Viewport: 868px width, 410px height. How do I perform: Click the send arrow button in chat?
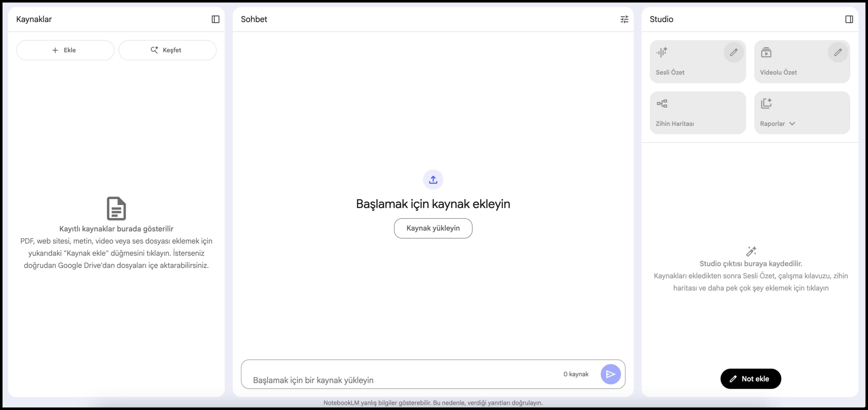click(610, 374)
